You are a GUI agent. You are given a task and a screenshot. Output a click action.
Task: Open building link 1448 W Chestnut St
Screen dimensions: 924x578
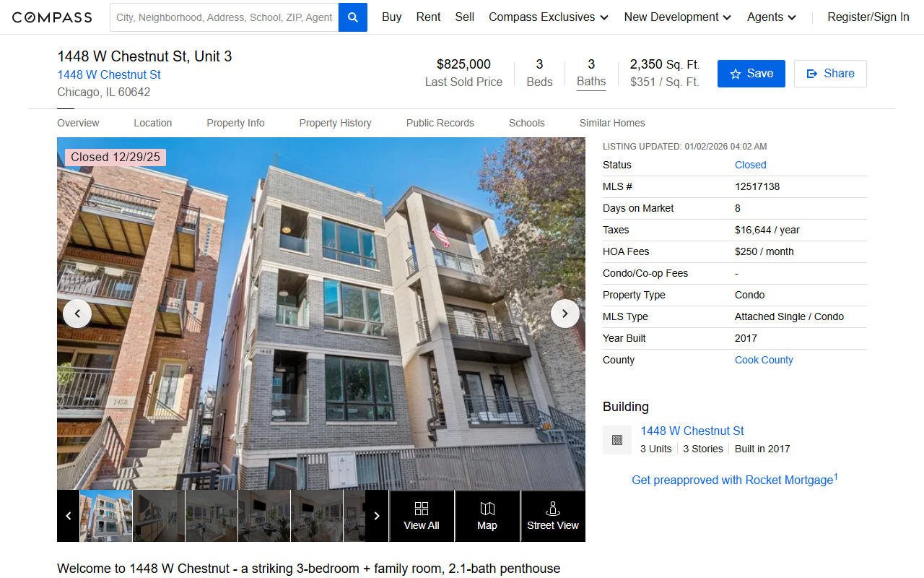click(x=692, y=431)
